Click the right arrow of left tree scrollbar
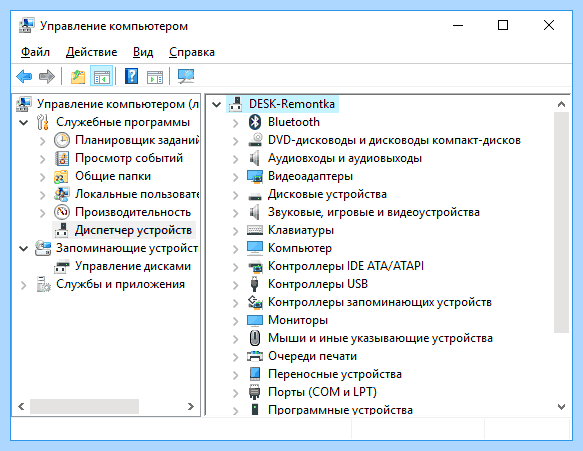 [x=191, y=406]
